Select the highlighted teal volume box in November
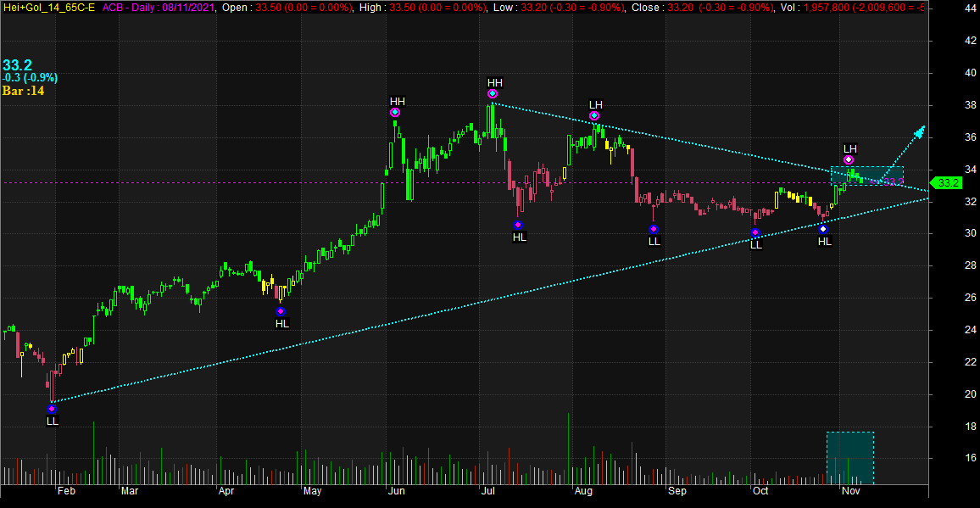The width and height of the screenshot is (980, 508). (849, 458)
